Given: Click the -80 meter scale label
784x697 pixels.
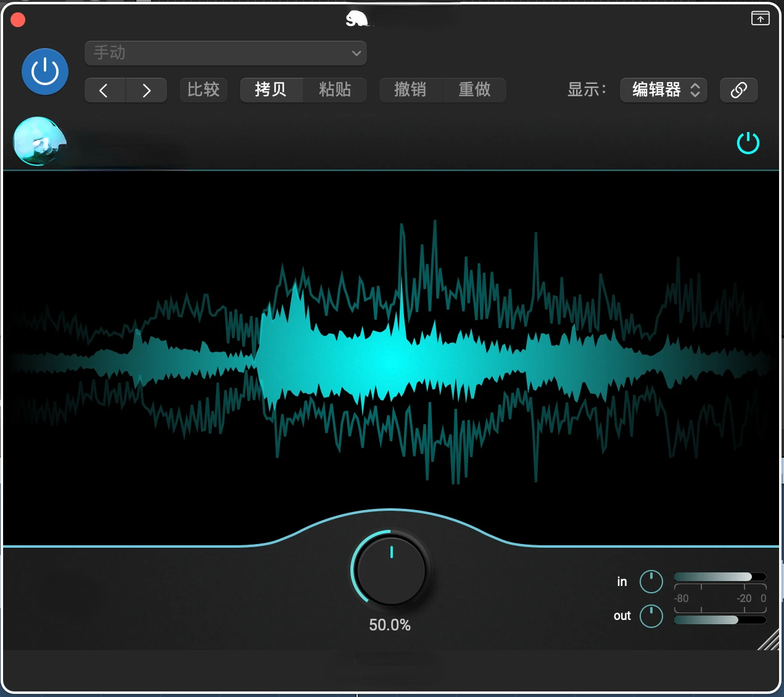Looking at the screenshot, I should (681, 598).
